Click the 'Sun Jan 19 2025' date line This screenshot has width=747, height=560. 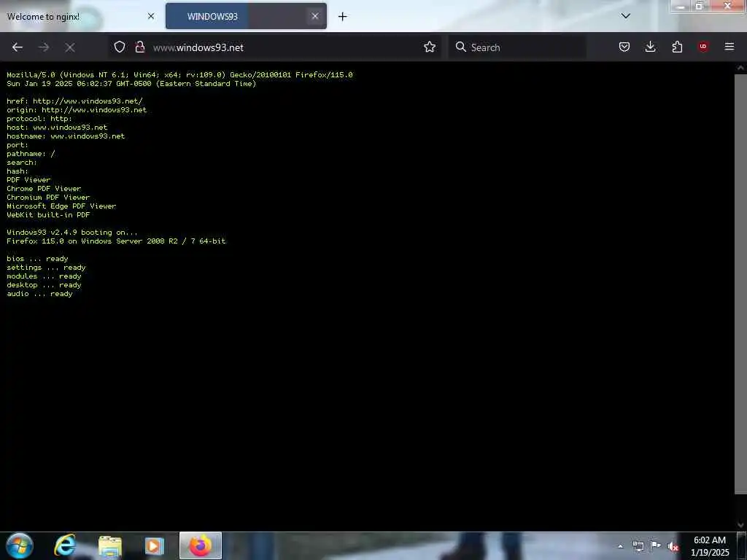131,83
